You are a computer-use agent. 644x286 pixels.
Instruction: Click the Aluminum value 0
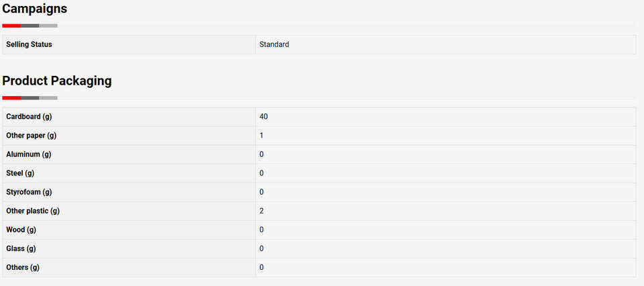point(262,154)
